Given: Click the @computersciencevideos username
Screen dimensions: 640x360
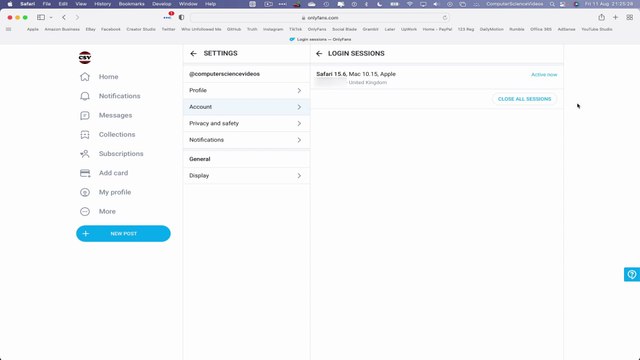Looking at the screenshot, I should pos(224,74).
